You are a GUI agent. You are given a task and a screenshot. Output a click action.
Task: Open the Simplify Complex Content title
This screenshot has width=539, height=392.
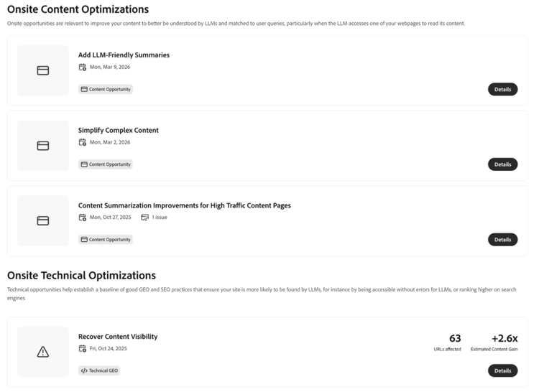pos(119,131)
